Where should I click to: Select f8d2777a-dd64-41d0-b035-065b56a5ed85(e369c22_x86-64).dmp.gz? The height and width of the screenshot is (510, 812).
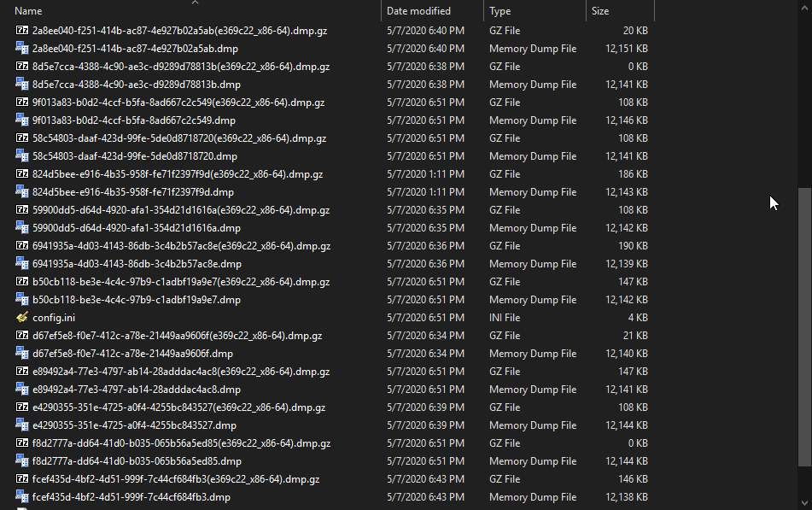181,443
